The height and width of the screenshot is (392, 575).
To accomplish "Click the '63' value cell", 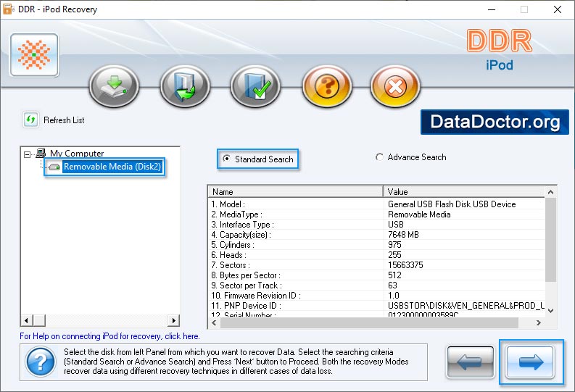I will pyautogui.click(x=393, y=285).
